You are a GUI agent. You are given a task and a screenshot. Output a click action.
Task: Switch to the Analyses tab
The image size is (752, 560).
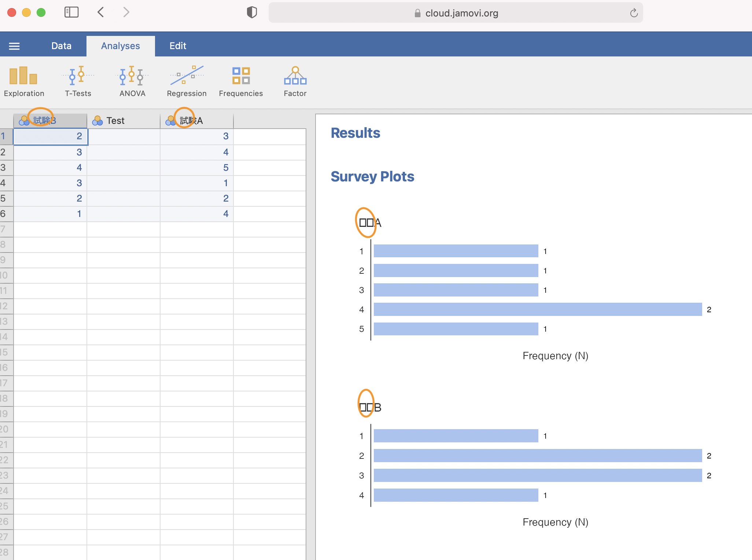click(x=121, y=45)
